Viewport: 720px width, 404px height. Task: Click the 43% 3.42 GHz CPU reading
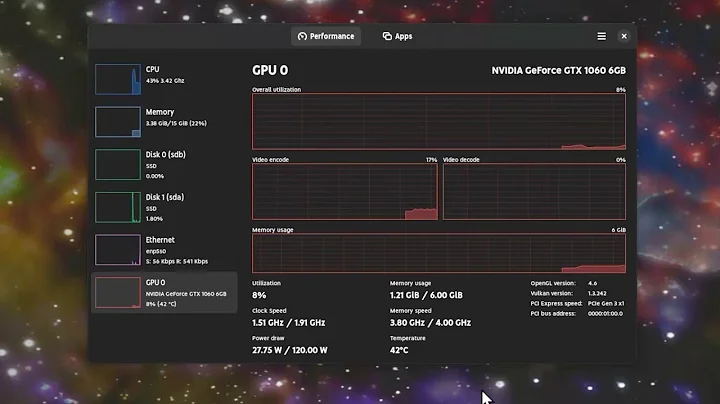click(x=165, y=81)
